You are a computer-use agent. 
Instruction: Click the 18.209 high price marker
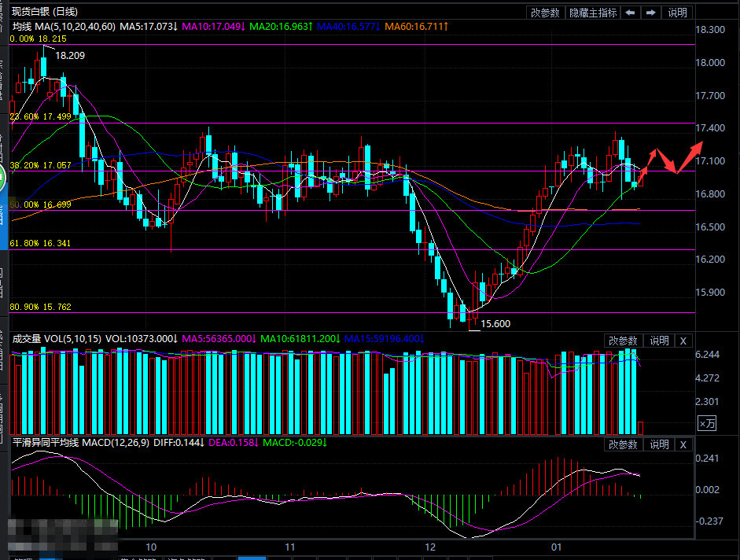click(71, 56)
